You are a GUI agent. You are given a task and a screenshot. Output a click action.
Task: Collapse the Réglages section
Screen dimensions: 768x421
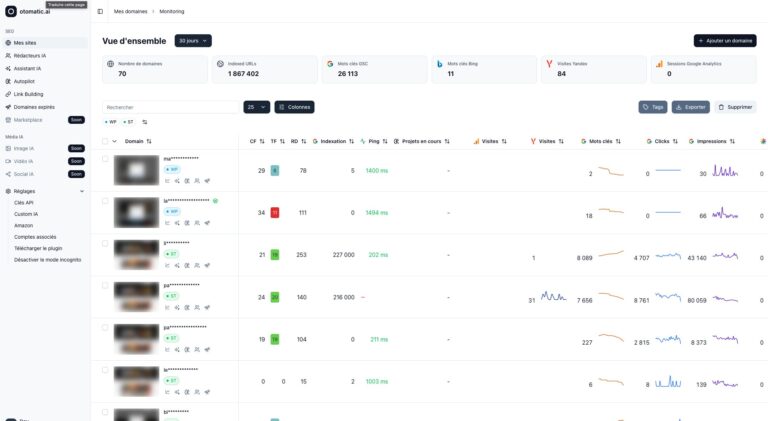point(82,190)
